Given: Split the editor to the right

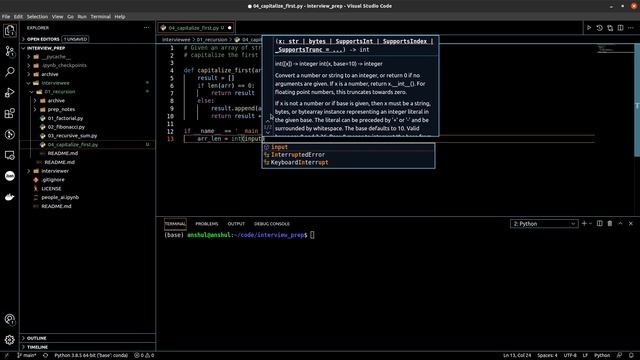Looking at the screenshot, I should 620,28.
